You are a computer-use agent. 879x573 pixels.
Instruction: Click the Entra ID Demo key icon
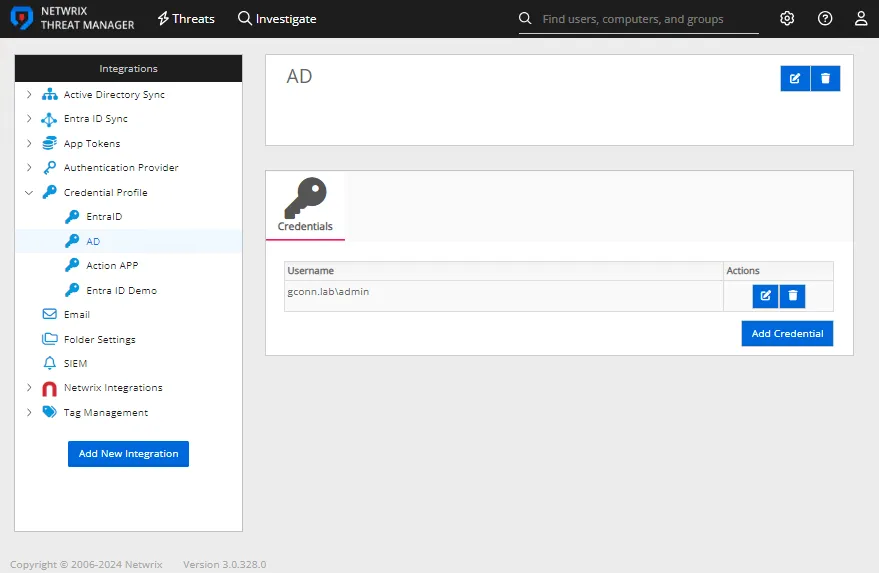[72, 290]
